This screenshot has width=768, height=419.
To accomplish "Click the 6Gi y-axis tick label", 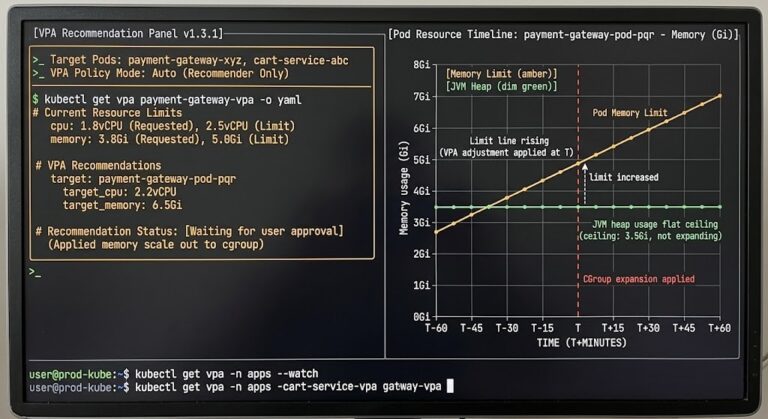I will tap(422, 128).
